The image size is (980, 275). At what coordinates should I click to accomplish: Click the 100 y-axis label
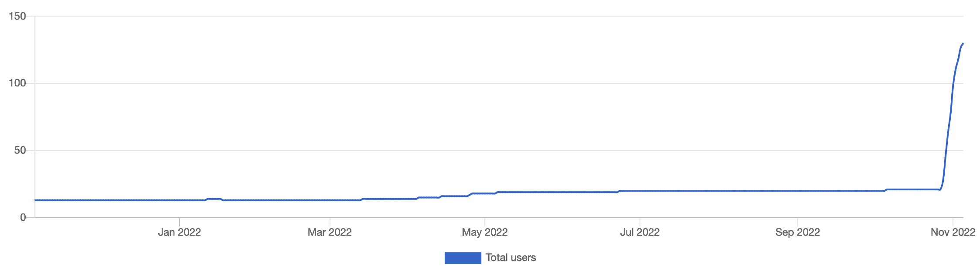17,83
